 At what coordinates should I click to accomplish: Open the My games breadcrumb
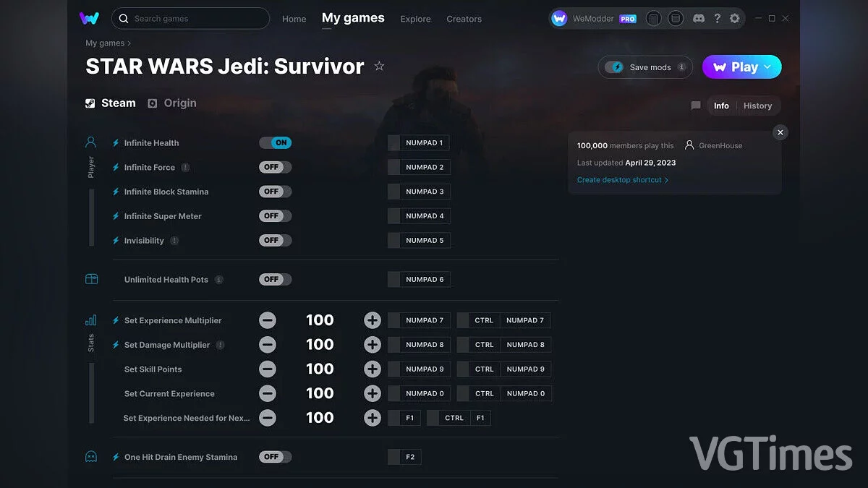point(104,43)
